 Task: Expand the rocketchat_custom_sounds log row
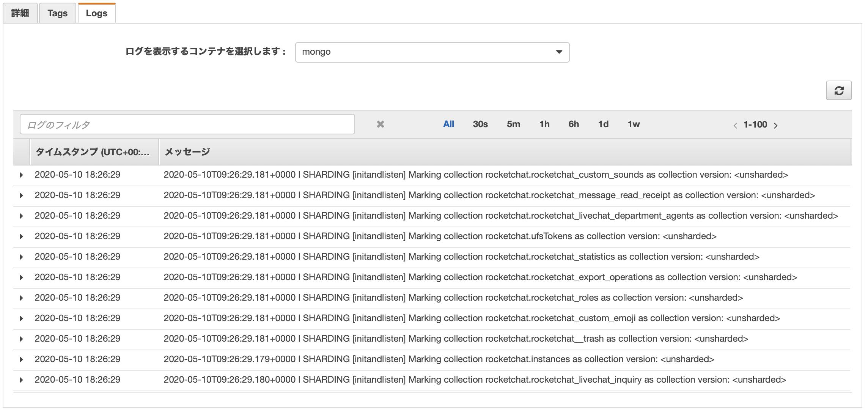(x=21, y=175)
